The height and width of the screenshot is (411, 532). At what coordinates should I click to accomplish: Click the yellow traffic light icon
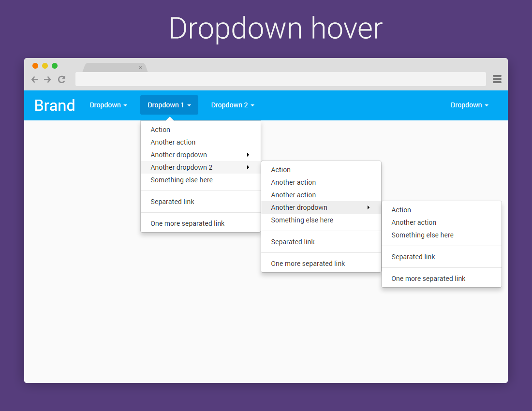[44, 65]
